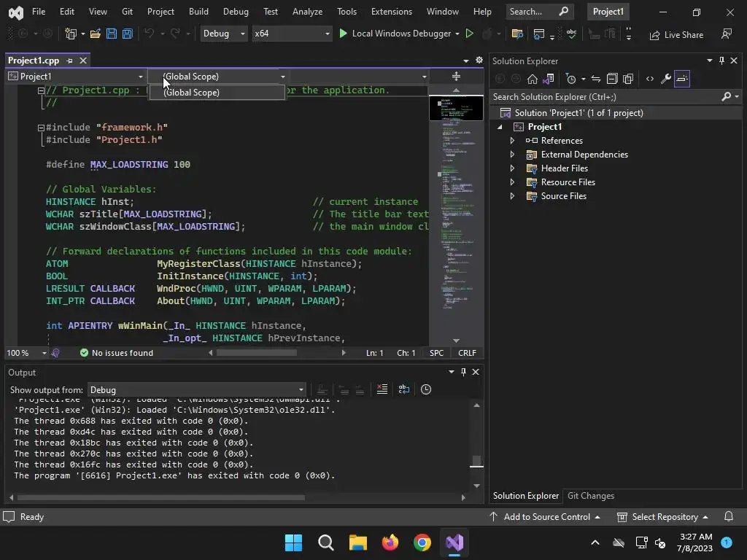The width and height of the screenshot is (747, 560).
Task: Click the Output panel horizontal scrollbar thumb
Action: [161, 497]
